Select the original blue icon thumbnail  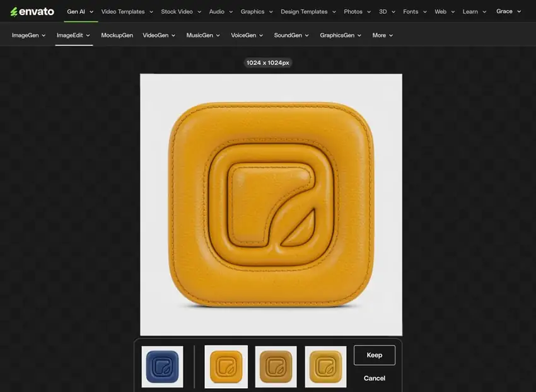pos(162,367)
